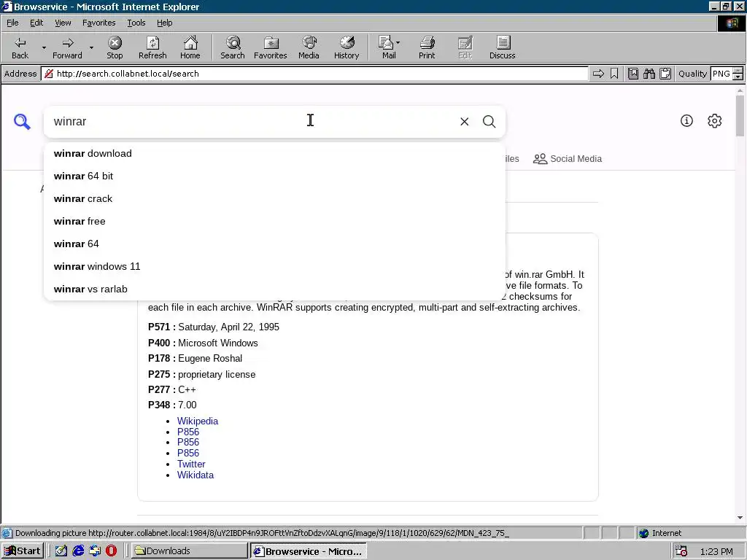Click the Discuss toolbar button
The width and height of the screenshot is (747, 560).
(502, 47)
